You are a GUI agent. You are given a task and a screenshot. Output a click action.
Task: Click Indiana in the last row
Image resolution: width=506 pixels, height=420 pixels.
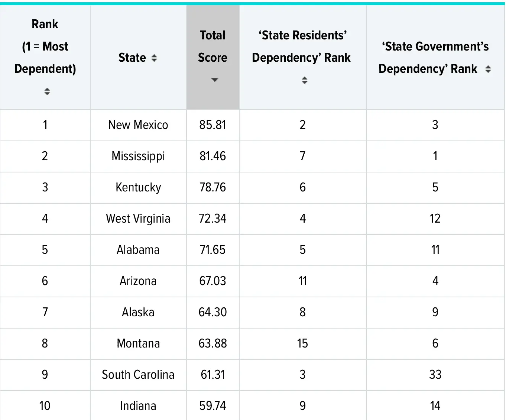138,406
